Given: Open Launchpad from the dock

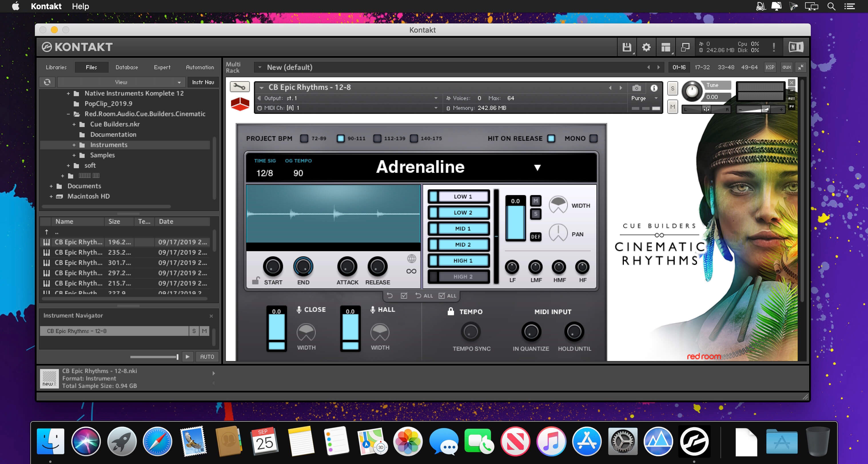Looking at the screenshot, I should [x=122, y=441].
